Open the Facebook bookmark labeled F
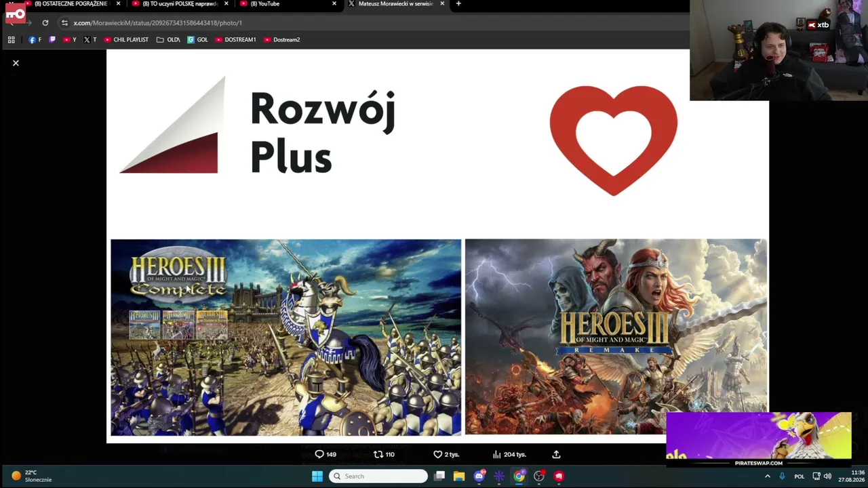The height and width of the screenshot is (488, 868). pos(35,40)
